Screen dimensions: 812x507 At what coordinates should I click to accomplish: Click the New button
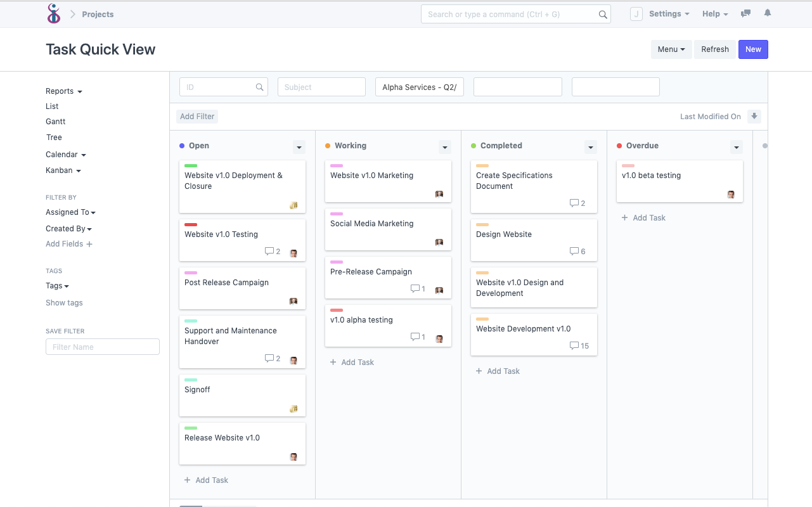point(753,49)
